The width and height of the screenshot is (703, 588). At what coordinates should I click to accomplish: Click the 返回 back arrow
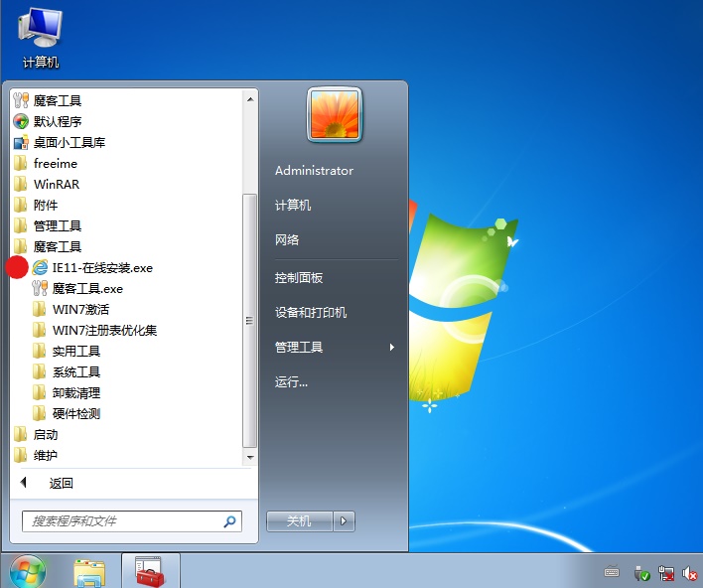point(24,483)
